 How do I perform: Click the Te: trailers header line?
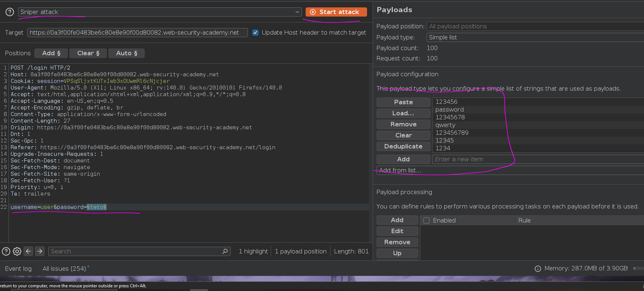click(31, 194)
